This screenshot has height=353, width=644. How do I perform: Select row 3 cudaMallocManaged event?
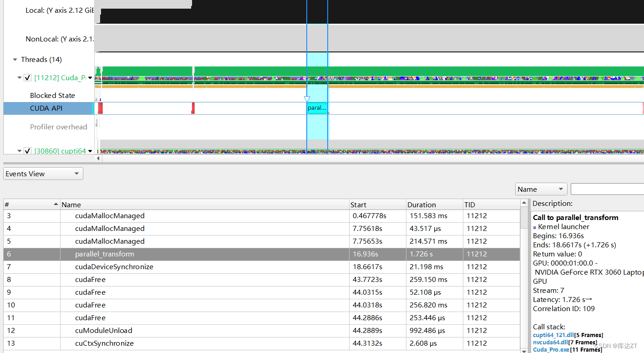pos(262,216)
